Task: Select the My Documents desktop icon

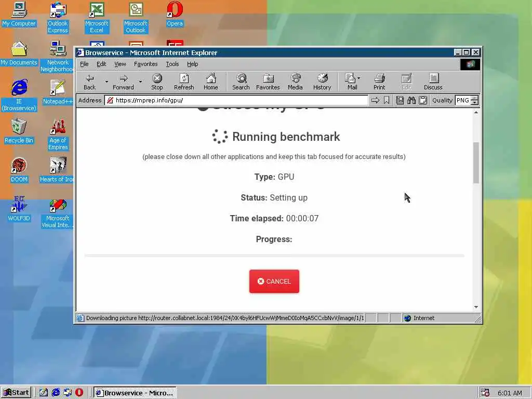Action: (x=19, y=54)
